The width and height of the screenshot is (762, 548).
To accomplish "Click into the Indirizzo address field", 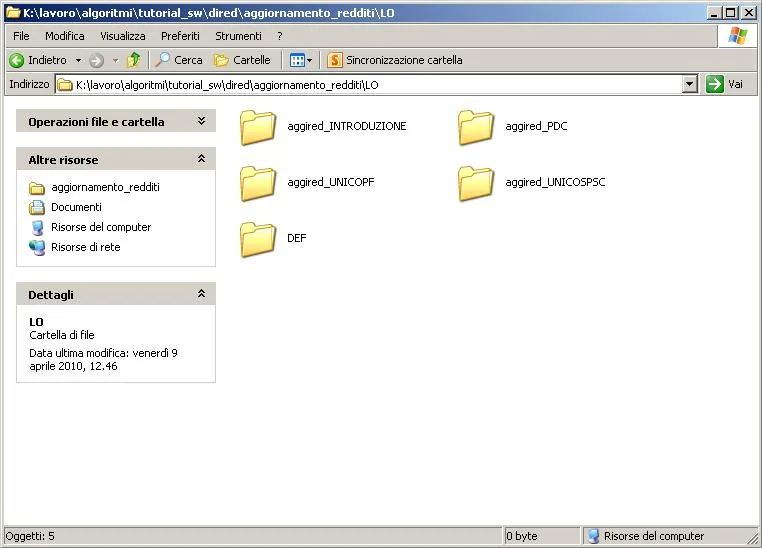I will click(x=369, y=85).
